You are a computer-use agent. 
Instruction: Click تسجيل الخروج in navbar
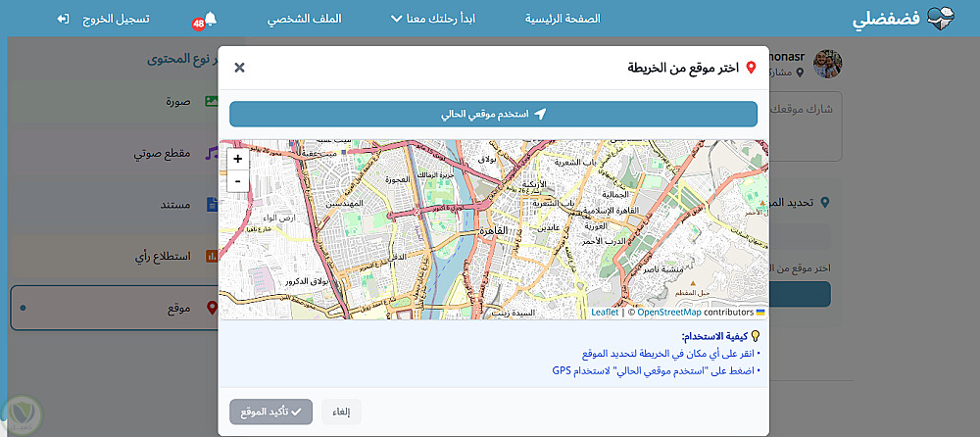[116, 19]
